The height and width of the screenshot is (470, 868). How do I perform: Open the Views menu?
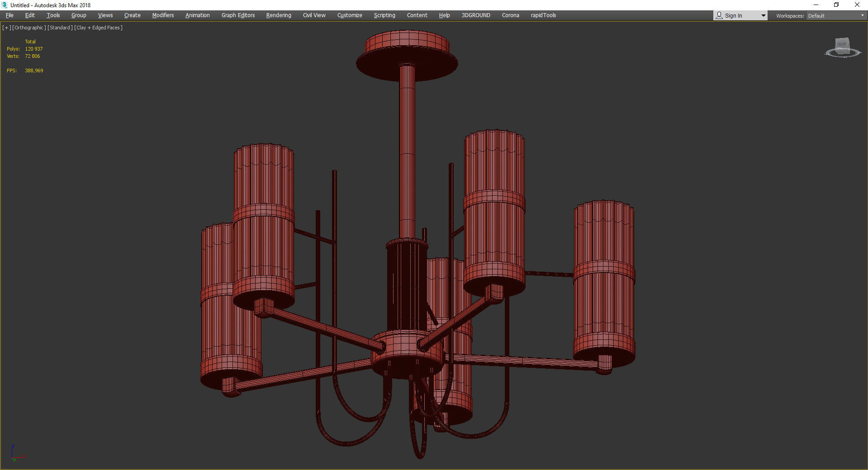(x=105, y=15)
